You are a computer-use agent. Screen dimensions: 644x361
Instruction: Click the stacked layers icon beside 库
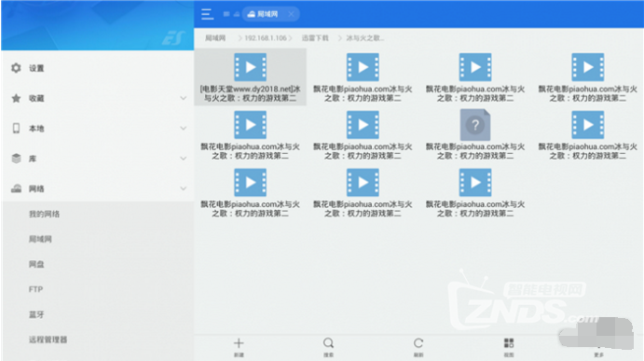pos(16,159)
